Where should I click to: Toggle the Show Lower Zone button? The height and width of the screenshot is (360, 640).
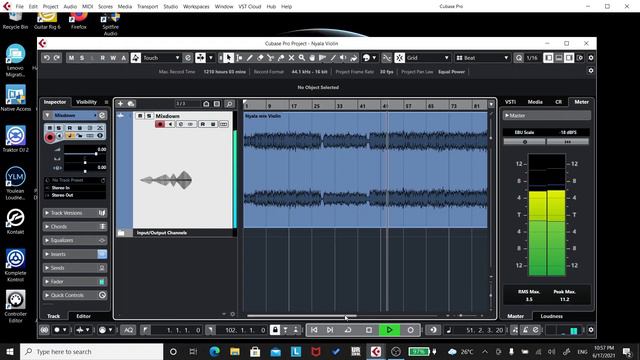(x=559, y=58)
